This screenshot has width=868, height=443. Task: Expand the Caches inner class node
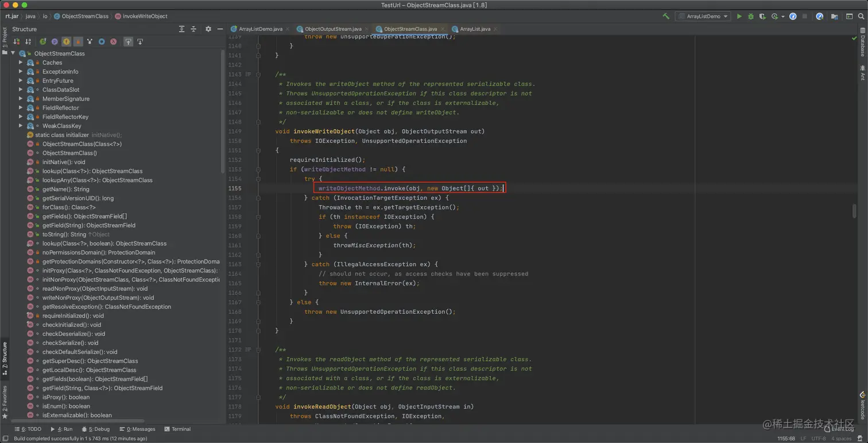(x=21, y=63)
